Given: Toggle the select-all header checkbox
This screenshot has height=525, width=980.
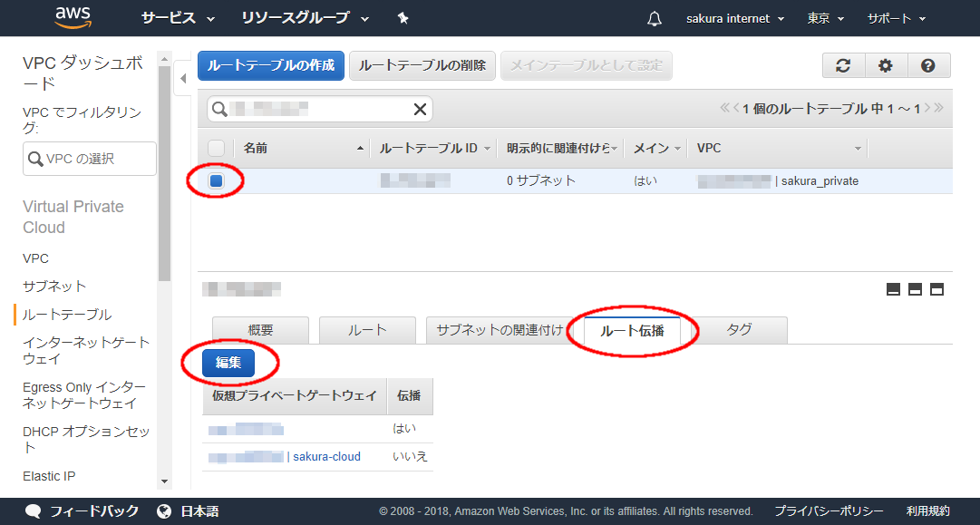Looking at the screenshot, I should (216, 148).
